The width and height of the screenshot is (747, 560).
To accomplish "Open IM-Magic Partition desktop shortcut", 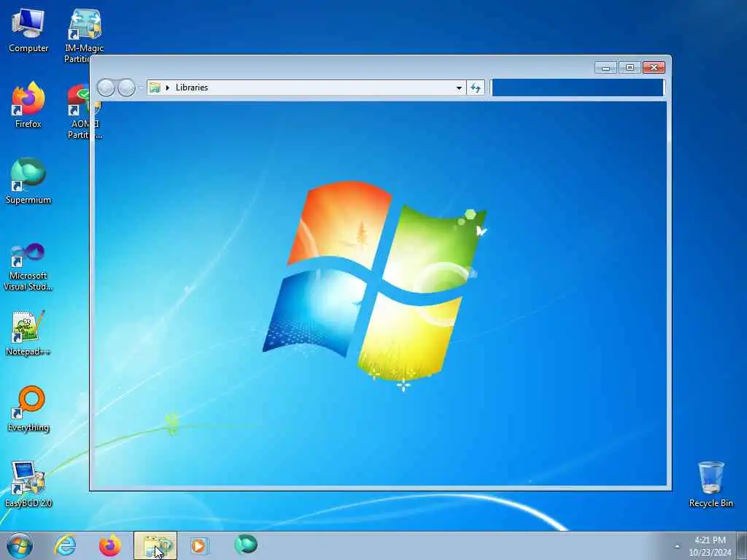I will point(84,36).
